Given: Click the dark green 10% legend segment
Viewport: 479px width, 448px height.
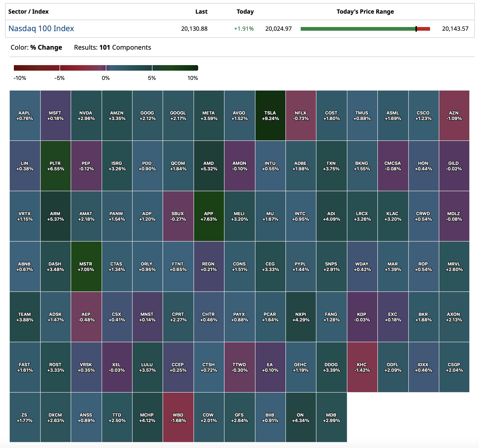Looking at the screenshot, I should pos(175,68).
